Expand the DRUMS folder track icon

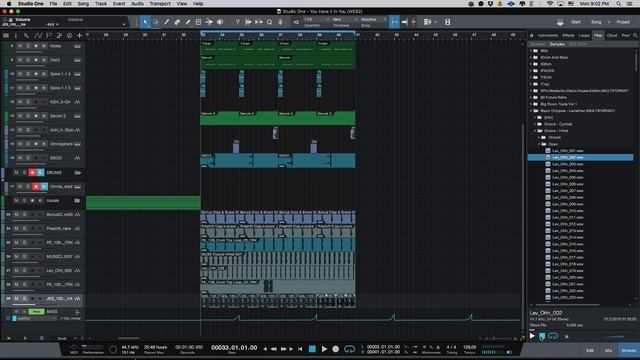77,173
